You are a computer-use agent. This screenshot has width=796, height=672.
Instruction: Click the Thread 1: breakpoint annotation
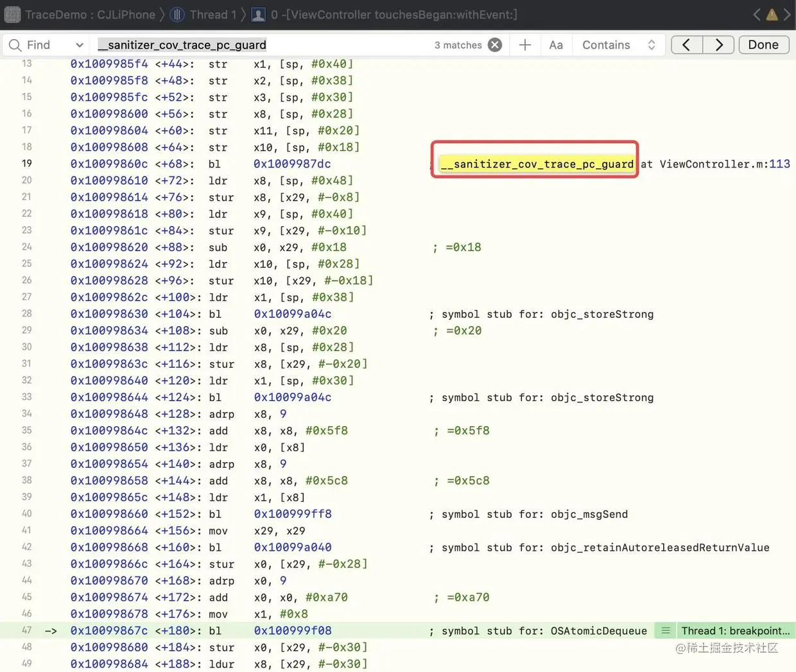[736, 631]
